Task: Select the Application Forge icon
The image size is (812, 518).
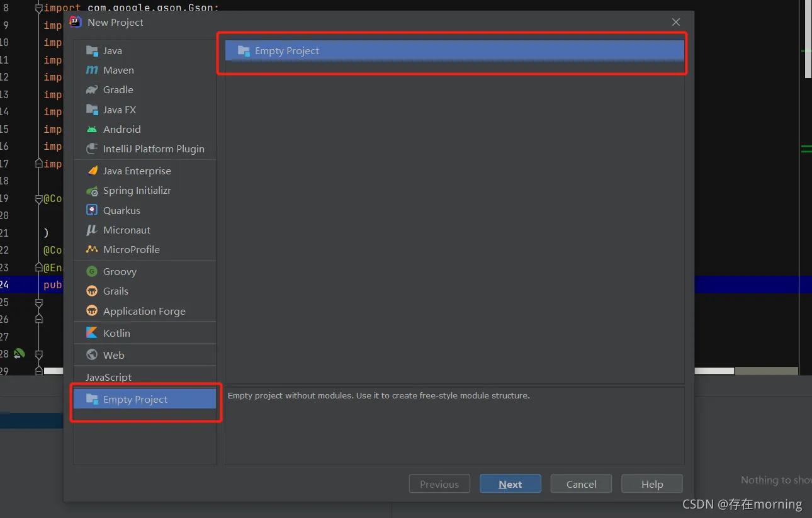Action: pos(92,311)
